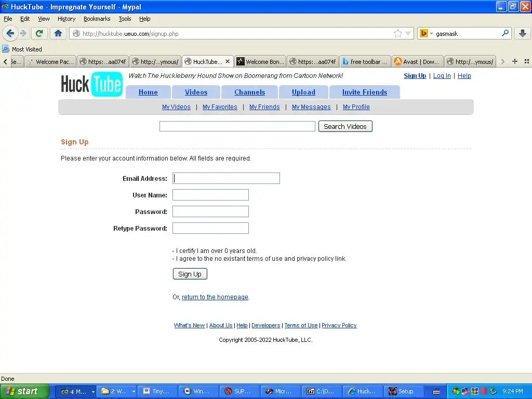Open the File menu
This screenshot has height=399, width=532.
coord(8,19)
